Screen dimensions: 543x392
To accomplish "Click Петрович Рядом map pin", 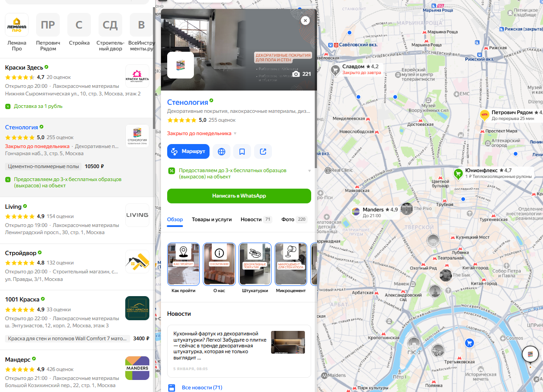I will coord(485,116).
